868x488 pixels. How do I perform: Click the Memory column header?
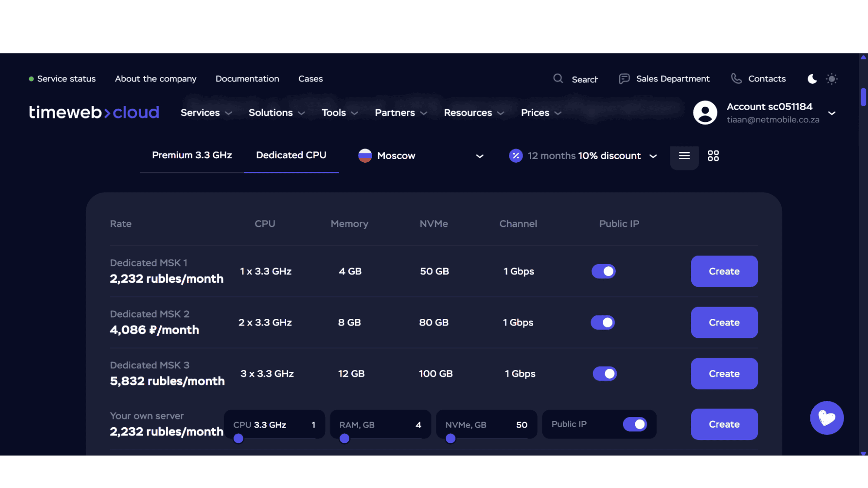tap(350, 224)
